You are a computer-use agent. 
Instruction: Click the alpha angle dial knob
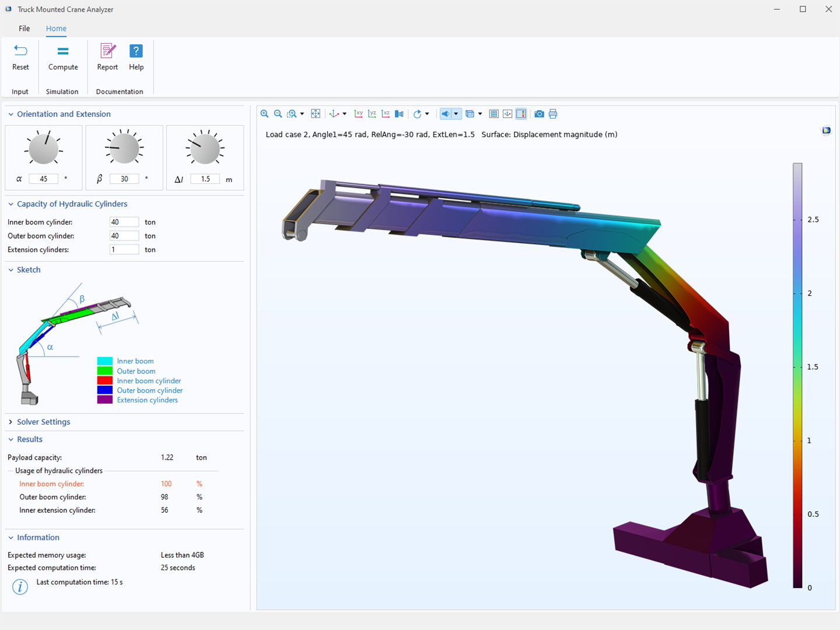(x=44, y=149)
